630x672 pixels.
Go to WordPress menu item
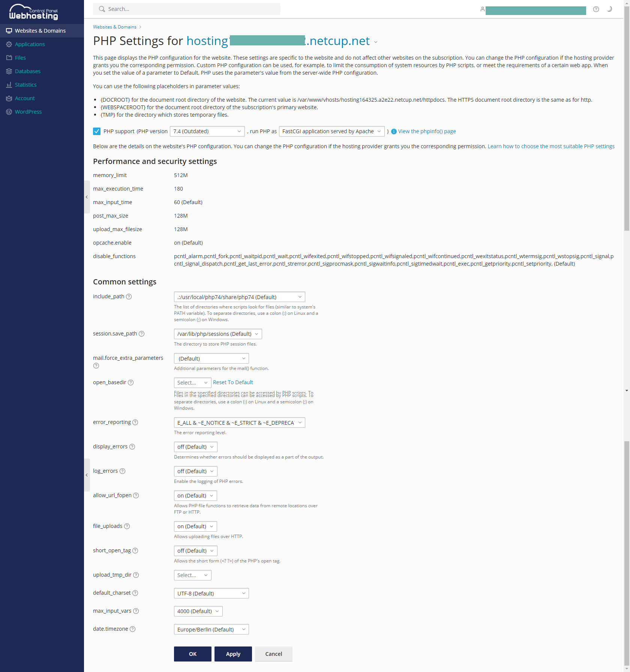point(42,112)
